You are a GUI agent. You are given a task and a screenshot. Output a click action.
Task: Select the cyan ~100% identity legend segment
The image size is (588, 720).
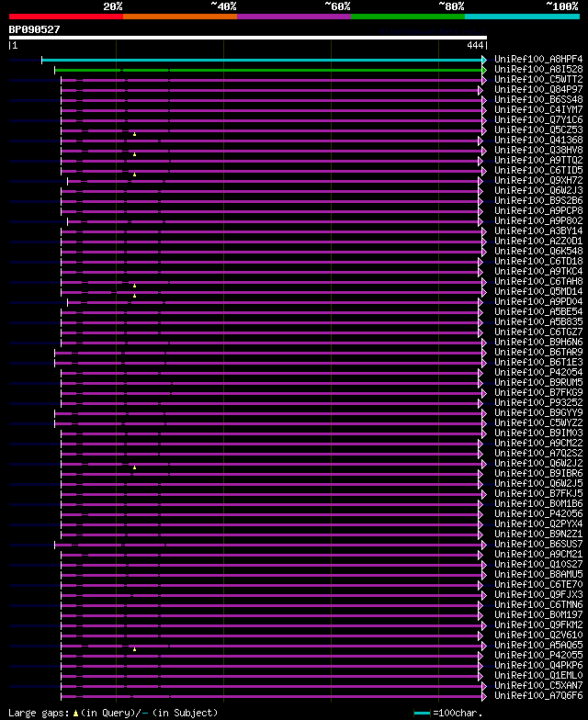click(522, 17)
